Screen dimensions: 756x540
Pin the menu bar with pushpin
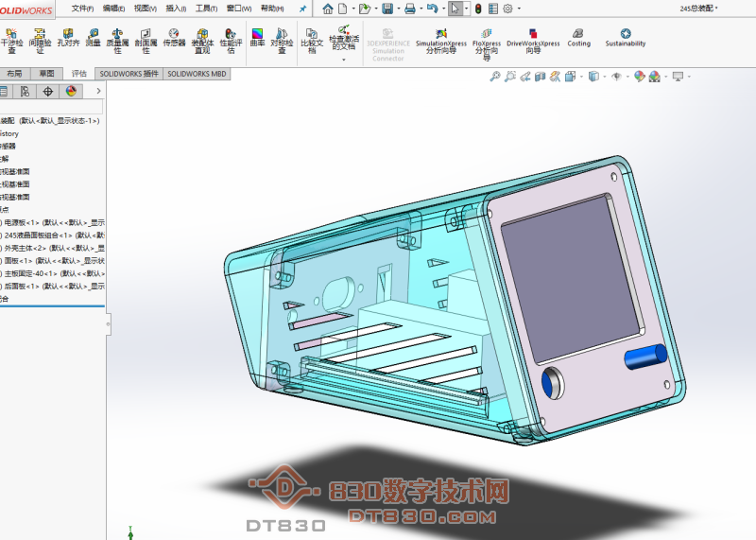click(x=302, y=9)
